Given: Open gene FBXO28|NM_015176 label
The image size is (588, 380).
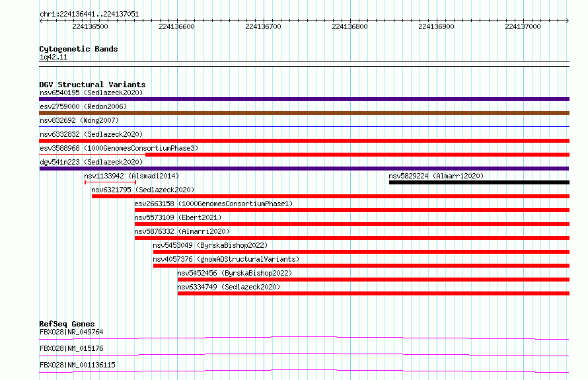Looking at the screenshot, I should tap(71, 348).
